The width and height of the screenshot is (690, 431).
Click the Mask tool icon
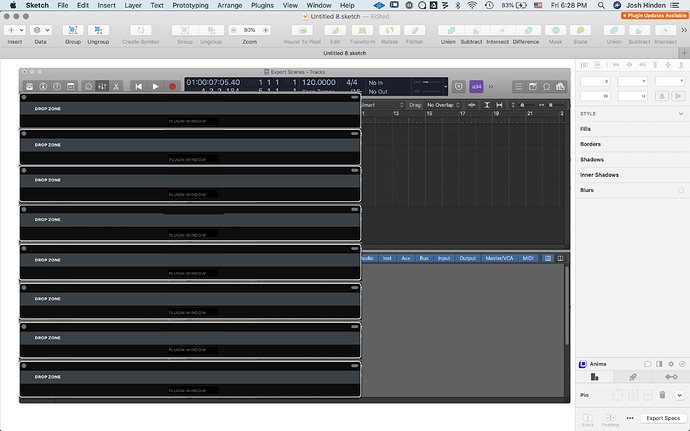[555, 30]
